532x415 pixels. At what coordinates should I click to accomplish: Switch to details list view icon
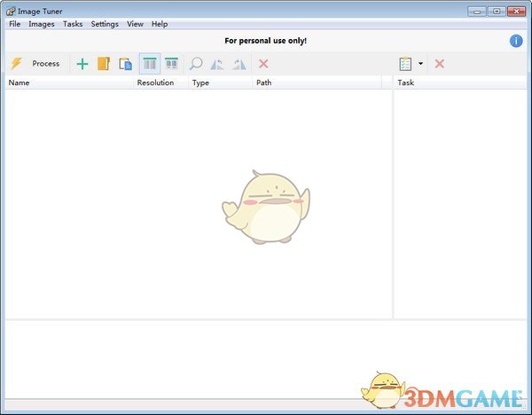pos(150,64)
